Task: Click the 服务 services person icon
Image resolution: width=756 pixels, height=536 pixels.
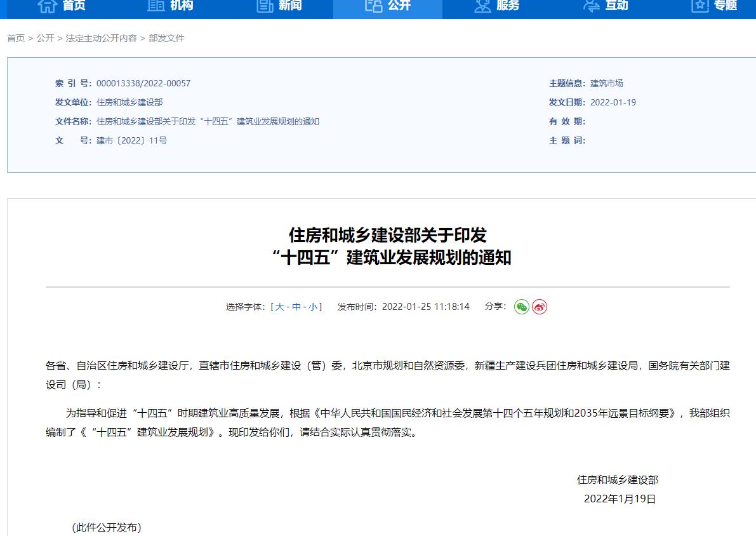Action: point(483,6)
